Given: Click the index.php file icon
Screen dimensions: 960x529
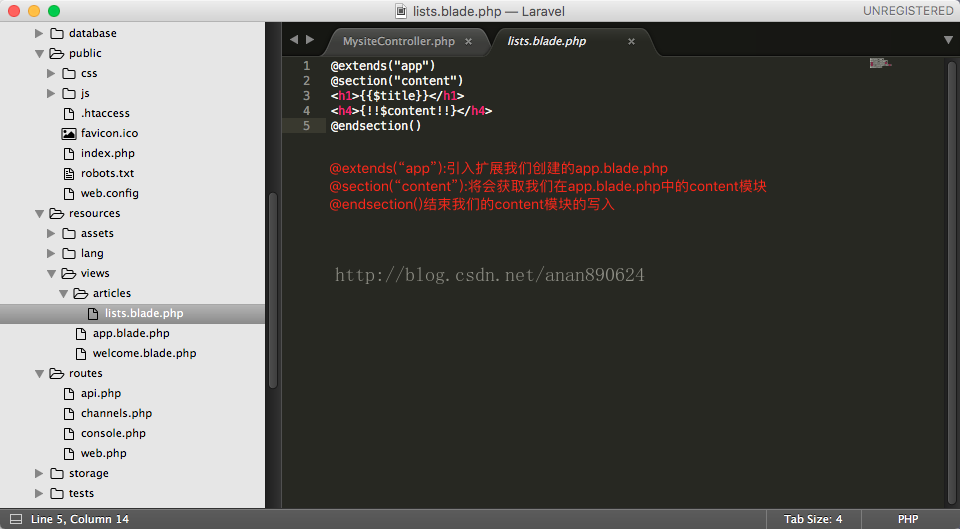Looking at the screenshot, I should click(69, 153).
